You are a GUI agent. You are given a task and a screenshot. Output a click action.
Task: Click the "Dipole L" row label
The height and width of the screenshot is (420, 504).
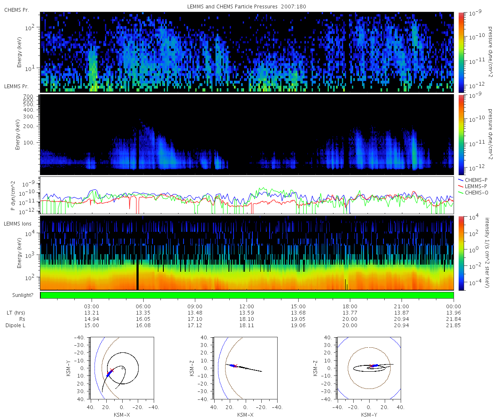(16, 325)
